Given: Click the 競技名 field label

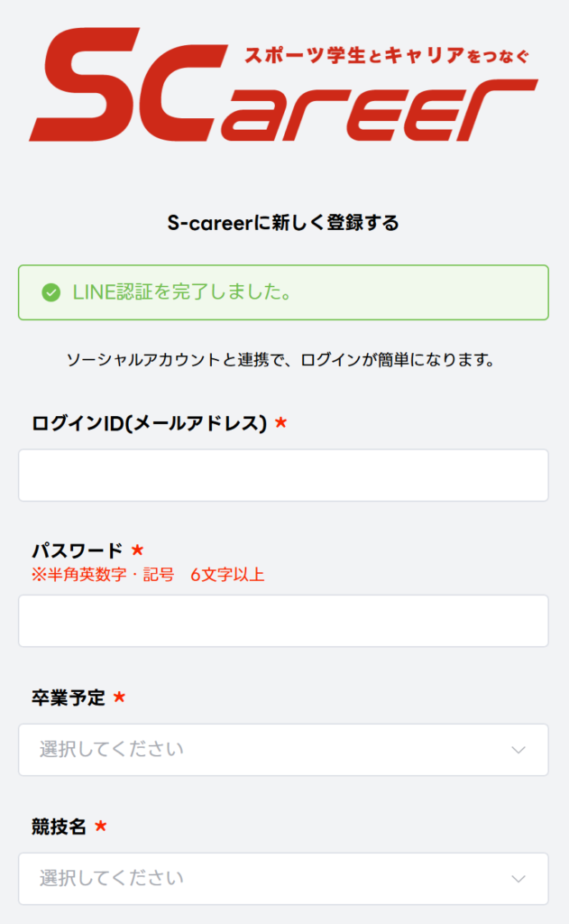Looking at the screenshot, I should click(59, 827).
